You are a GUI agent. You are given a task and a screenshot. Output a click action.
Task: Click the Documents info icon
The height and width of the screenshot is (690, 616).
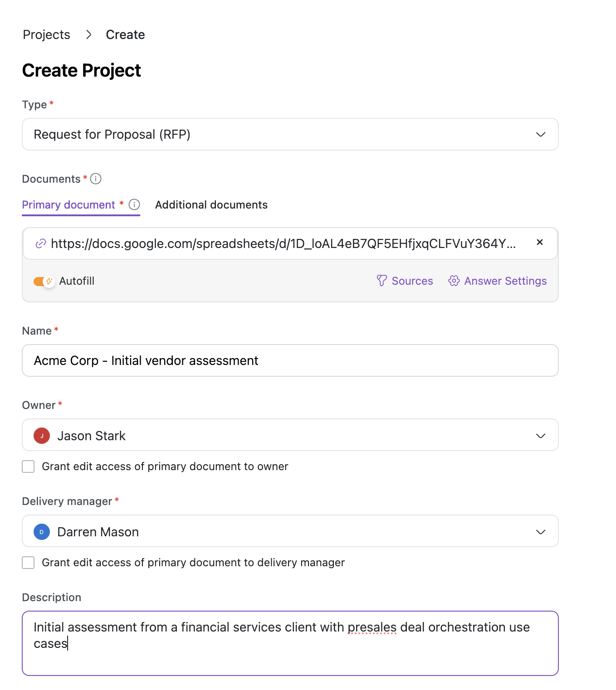coord(96,179)
